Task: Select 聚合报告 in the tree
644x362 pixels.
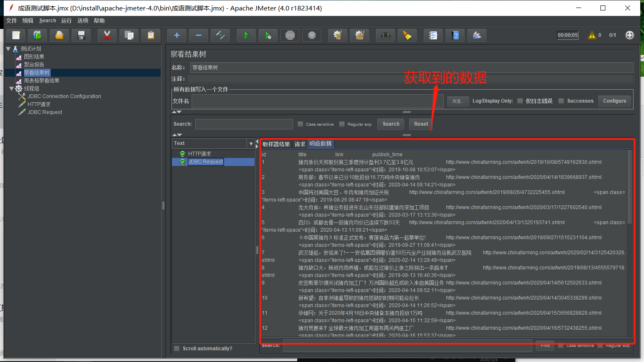Action: (x=34, y=65)
